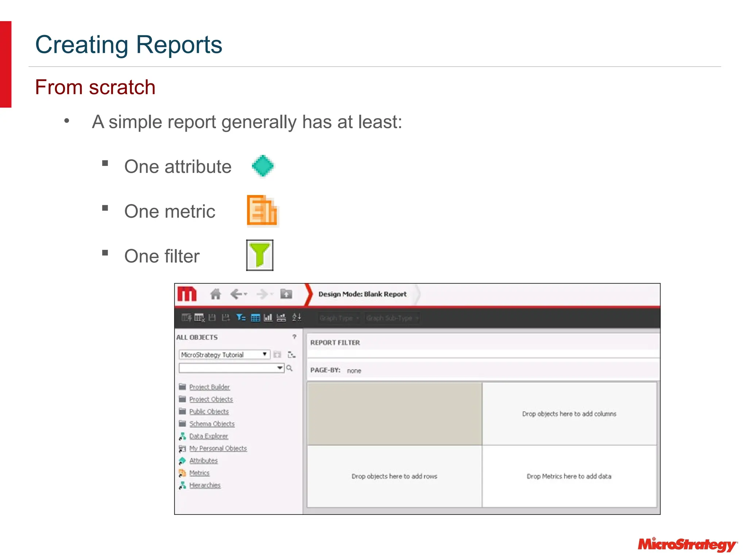This screenshot has width=747, height=560.
Task: Click the Run as Grid toolbar icon
Action: click(200, 318)
